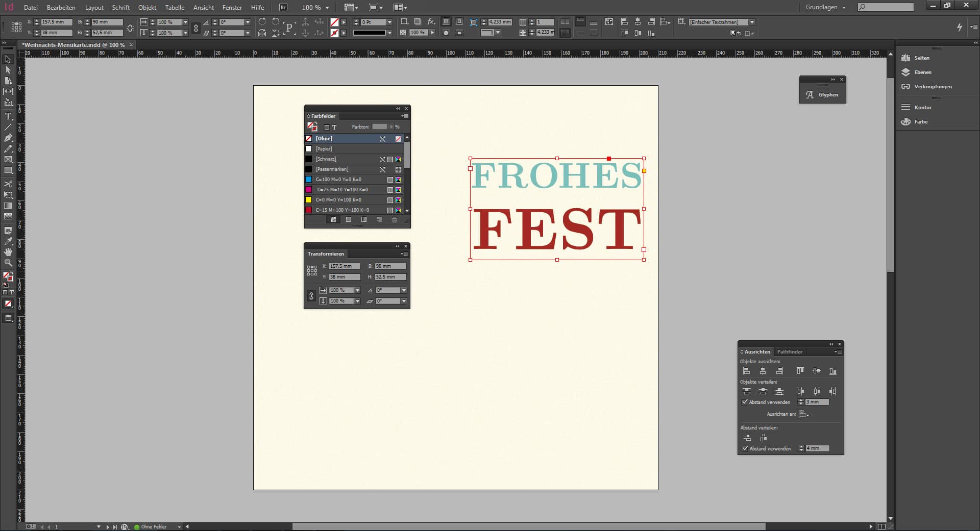Open the Objekt menu
Screen dimensions: 980x531
click(147, 8)
